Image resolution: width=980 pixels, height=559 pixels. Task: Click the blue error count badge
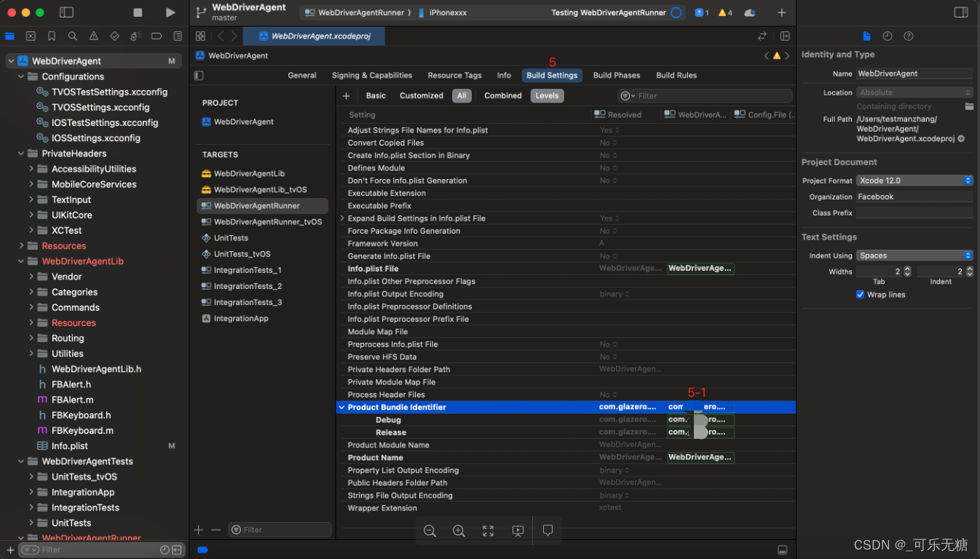tap(702, 12)
